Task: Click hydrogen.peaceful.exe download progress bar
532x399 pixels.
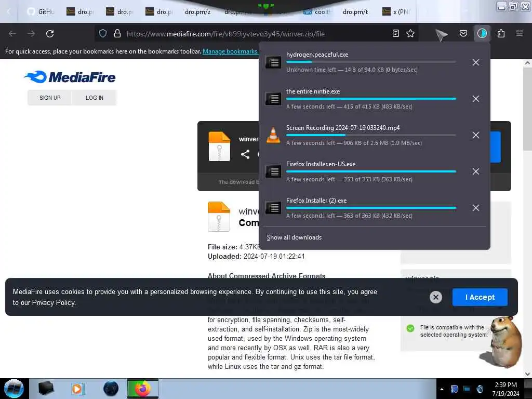Action: 371,62
